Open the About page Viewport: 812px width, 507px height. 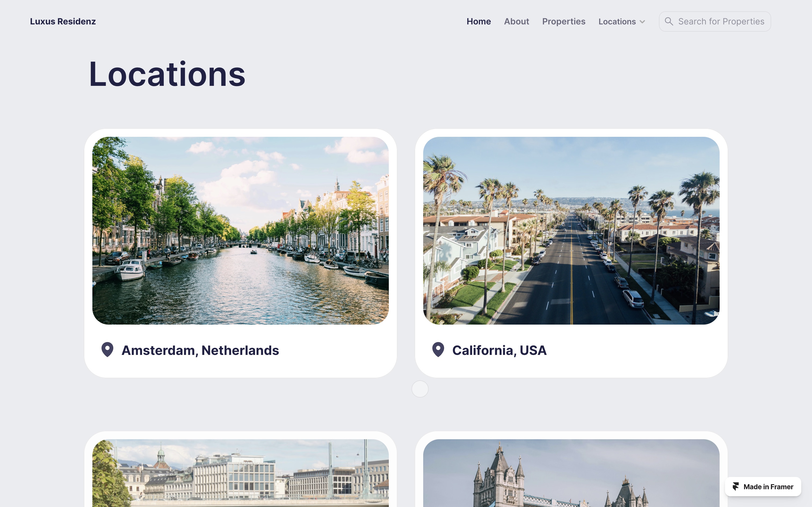[516, 21]
